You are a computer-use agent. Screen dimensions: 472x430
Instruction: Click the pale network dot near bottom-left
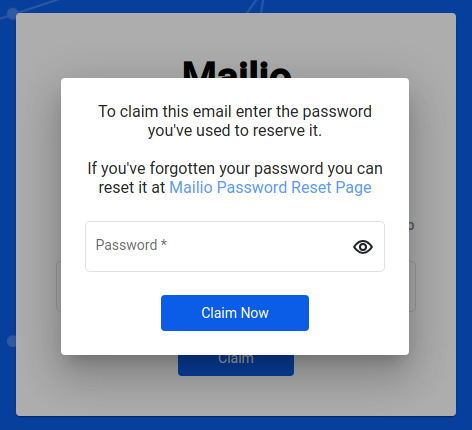pos(11,341)
